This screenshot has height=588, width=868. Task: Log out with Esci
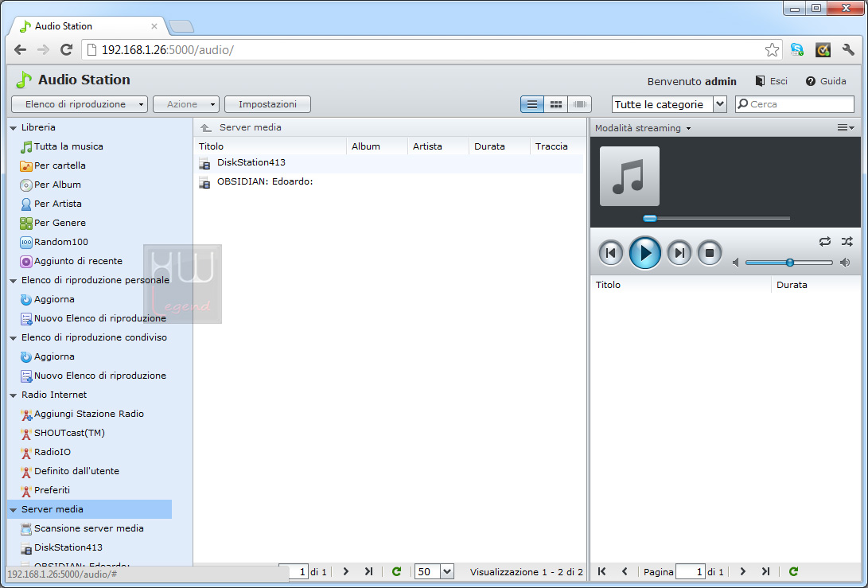tap(771, 81)
